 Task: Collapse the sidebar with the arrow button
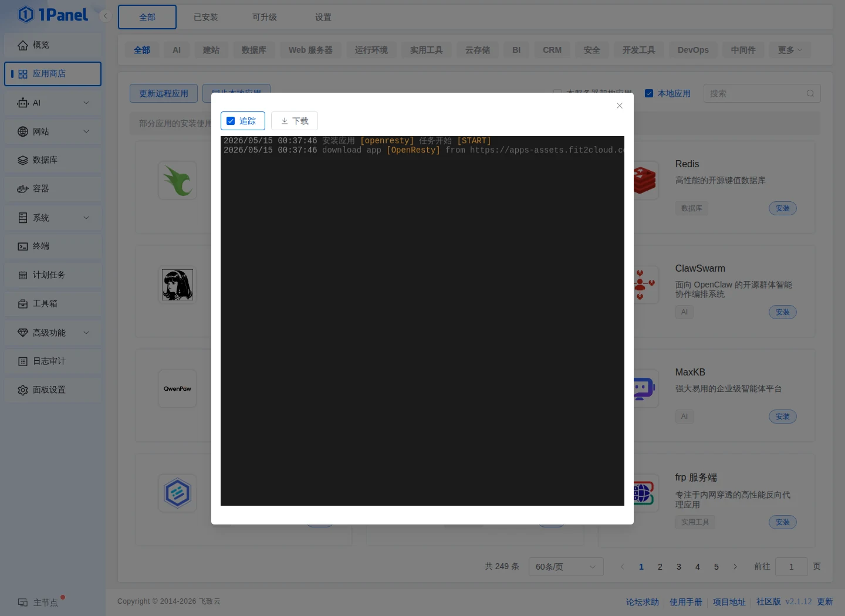click(106, 16)
